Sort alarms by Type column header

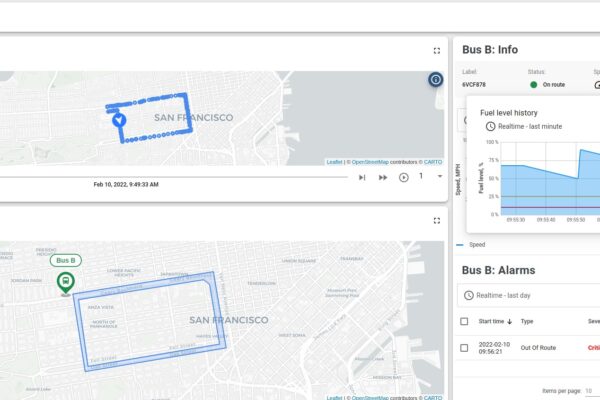pos(527,321)
